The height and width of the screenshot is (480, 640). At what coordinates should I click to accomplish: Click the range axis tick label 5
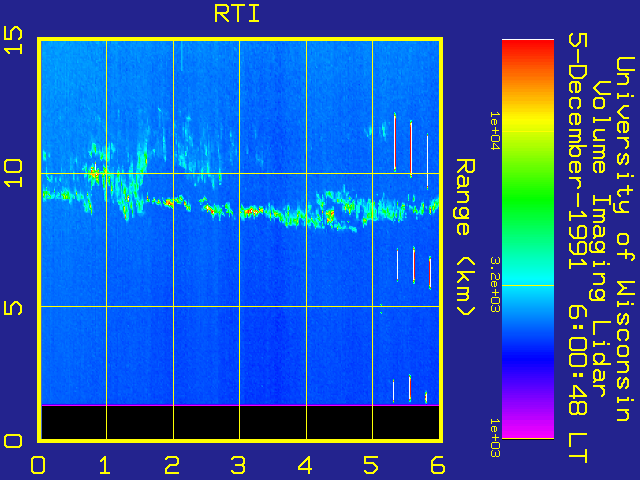[x=13, y=307]
